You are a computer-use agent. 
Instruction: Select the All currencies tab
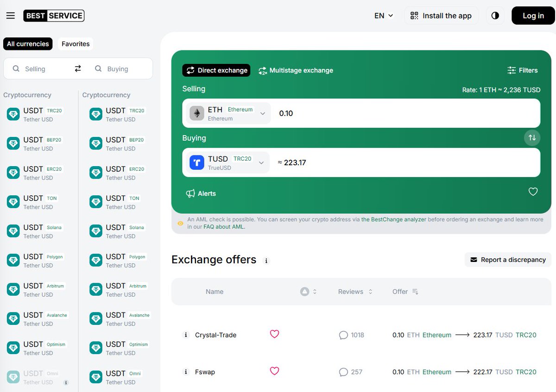pyautogui.click(x=28, y=44)
